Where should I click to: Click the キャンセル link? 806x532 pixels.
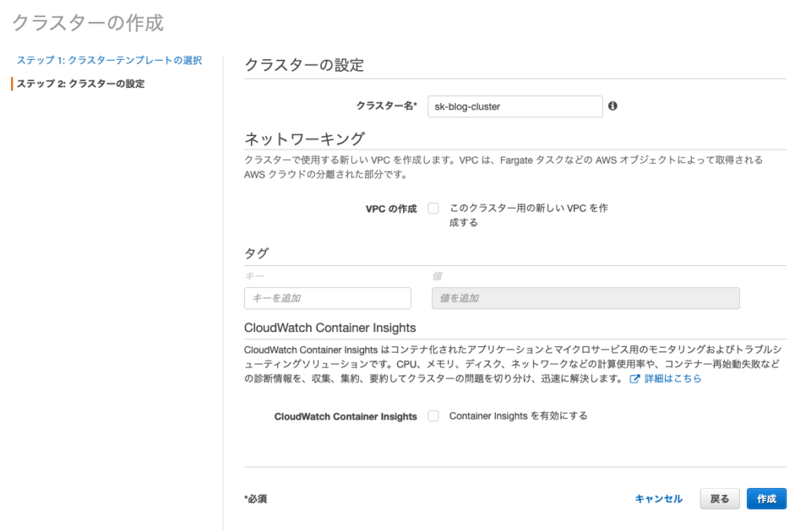tap(658, 498)
